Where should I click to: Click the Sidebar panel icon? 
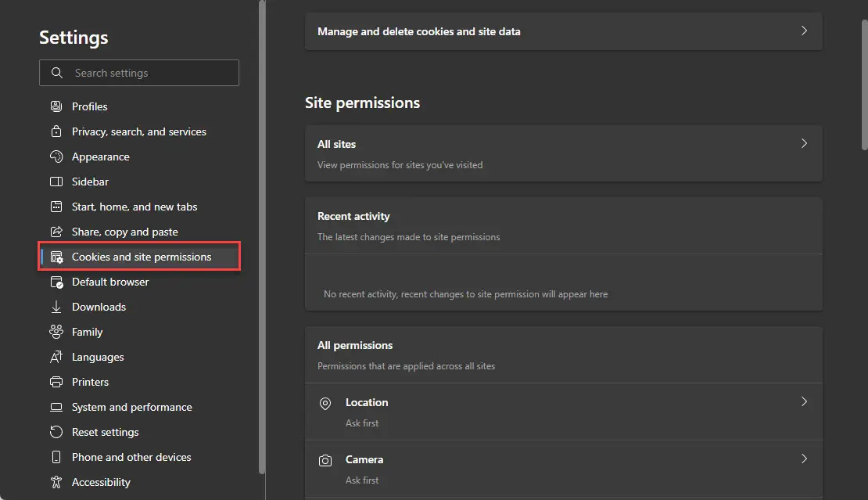[56, 182]
